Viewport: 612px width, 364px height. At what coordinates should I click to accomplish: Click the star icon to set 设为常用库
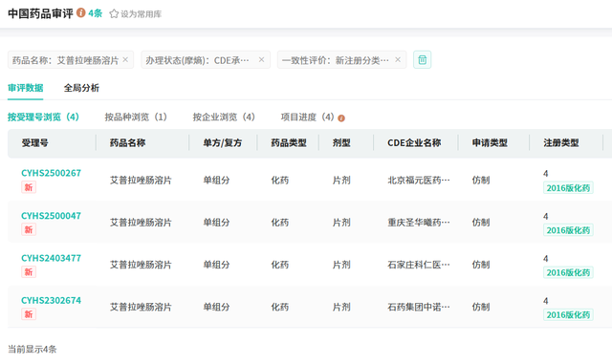click(114, 14)
